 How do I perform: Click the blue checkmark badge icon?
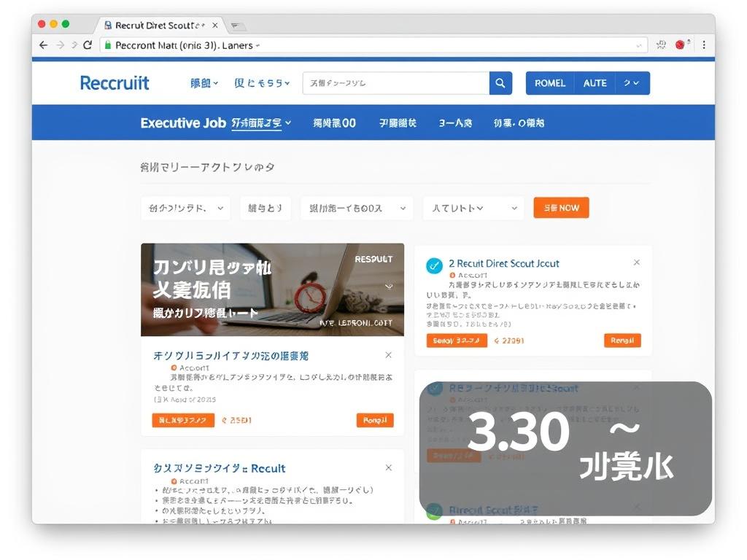(434, 265)
